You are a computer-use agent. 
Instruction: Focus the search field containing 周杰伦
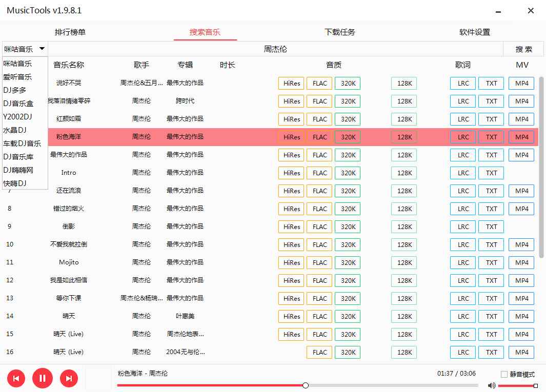pos(275,49)
